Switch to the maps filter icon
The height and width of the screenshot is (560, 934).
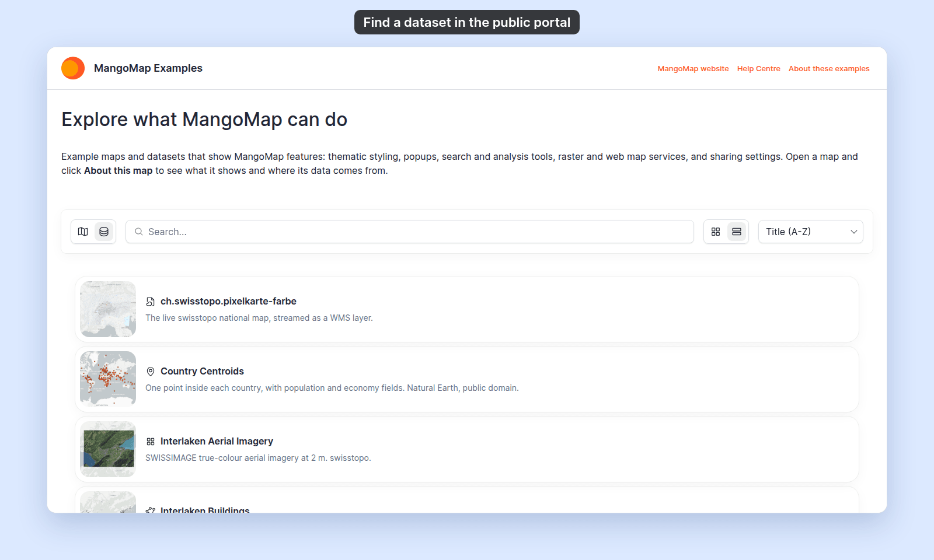coord(83,232)
